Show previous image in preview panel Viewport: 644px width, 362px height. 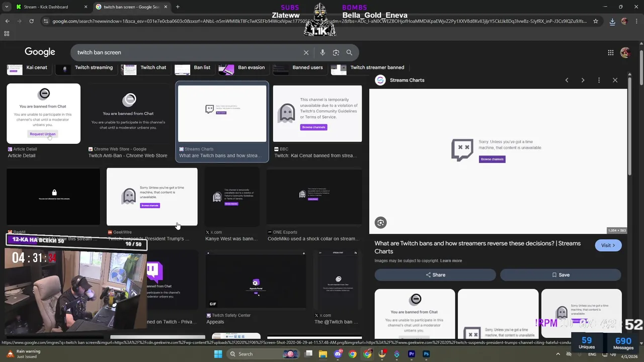coord(567,80)
